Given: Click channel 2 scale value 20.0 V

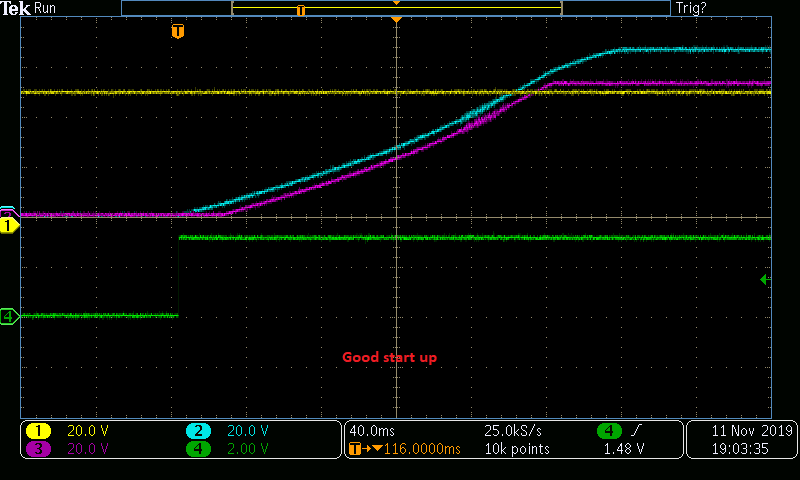Looking at the screenshot, I should tap(247, 431).
